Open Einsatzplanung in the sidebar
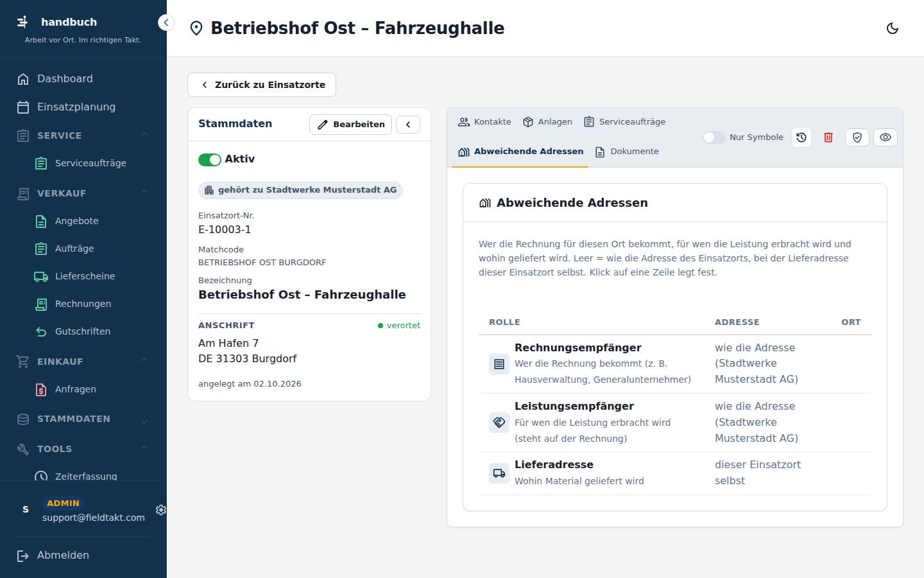This screenshot has width=924, height=578. (83, 107)
